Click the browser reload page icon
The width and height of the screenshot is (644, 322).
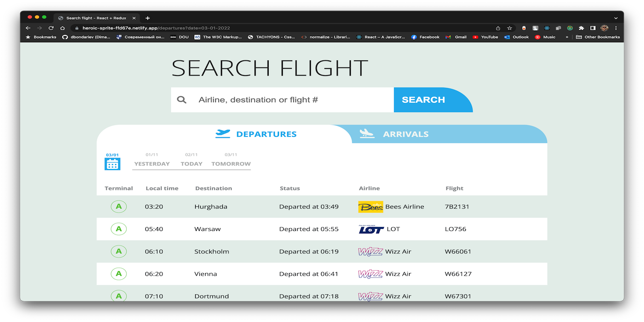50,28
